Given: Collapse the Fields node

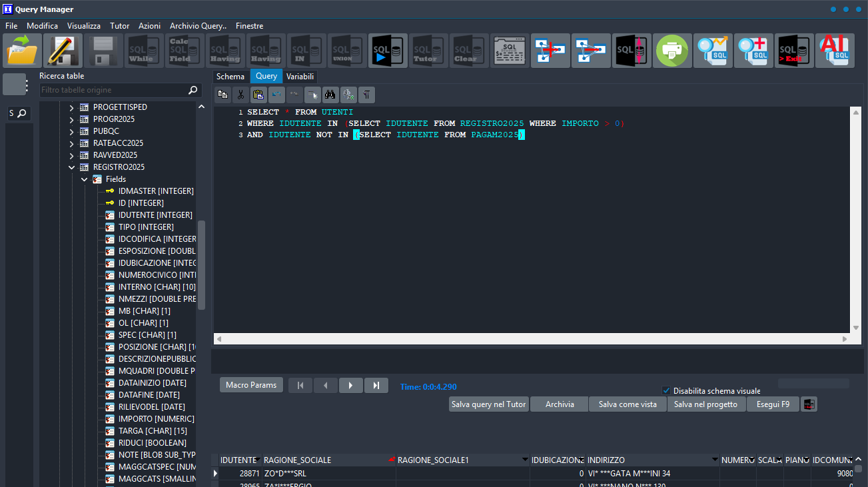Looking at the screenshot, I should (x=85, y=179).
